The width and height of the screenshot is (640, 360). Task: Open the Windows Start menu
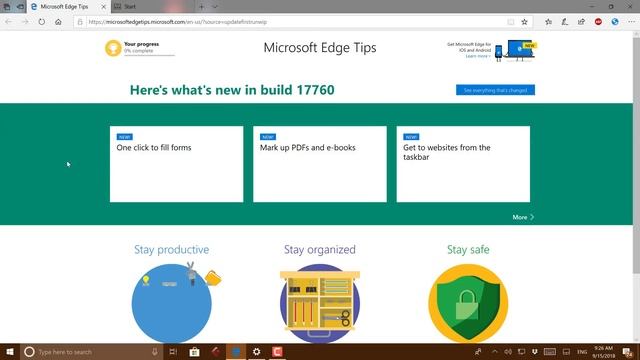coord(10,351)
